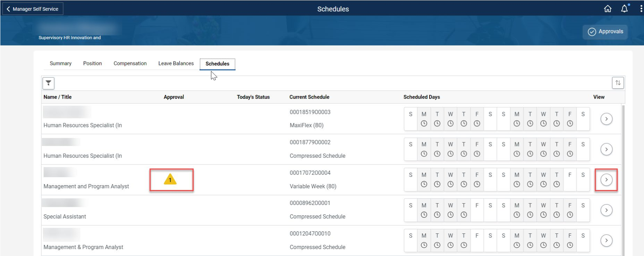
Task: Click second Wednesday clock in Special Assistant row
Action: pyautogui.click(x=543, y=215)
